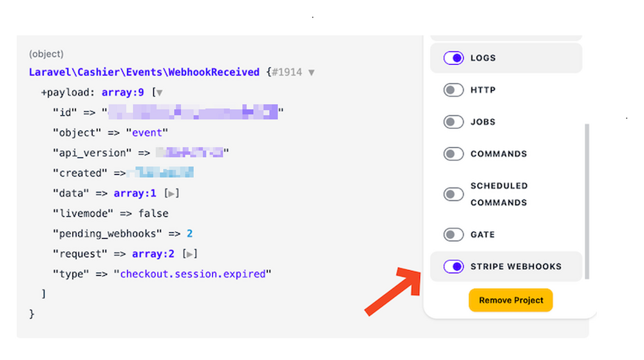
Task: Select the Stripe Webhooks label
Action: (x=516, y=267)
